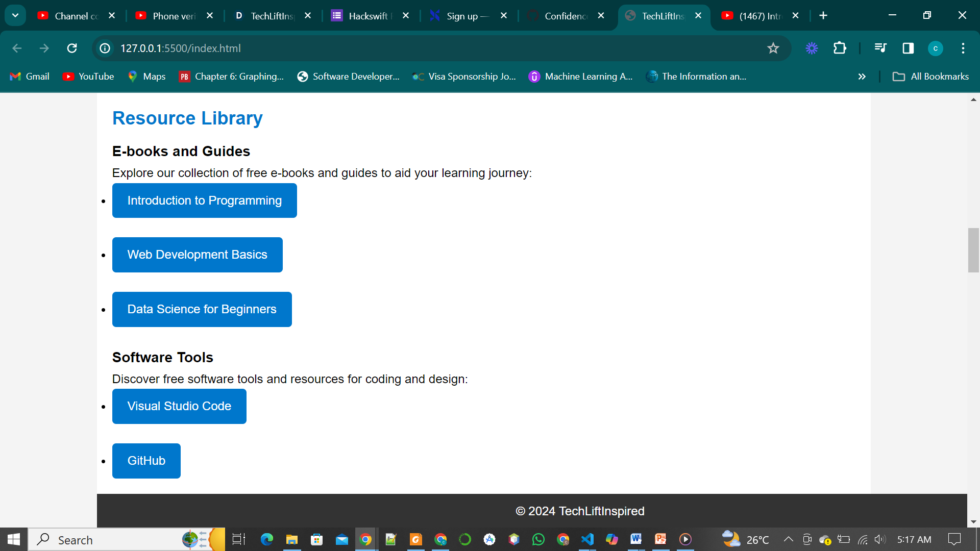Viewport: 980px width, 551px height.
Task: Expand the tab search dropdown arrow
Action: [x=15, y=15]
